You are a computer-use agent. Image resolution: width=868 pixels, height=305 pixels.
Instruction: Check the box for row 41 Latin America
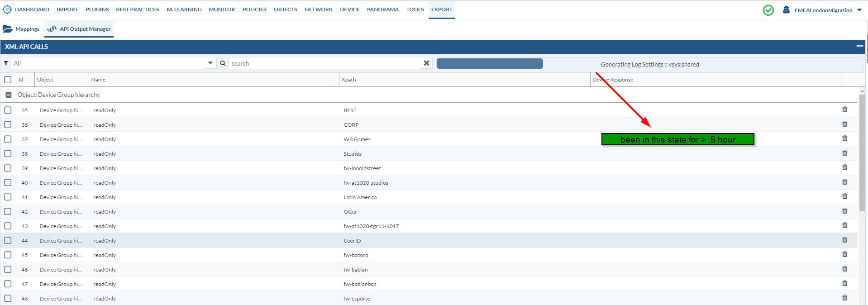[8, 197]
